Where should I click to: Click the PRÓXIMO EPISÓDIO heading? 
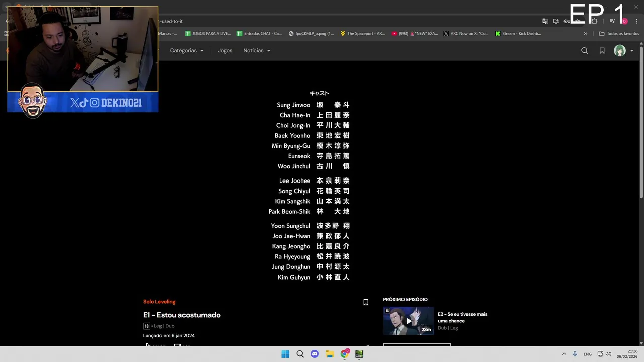[405, 299]
